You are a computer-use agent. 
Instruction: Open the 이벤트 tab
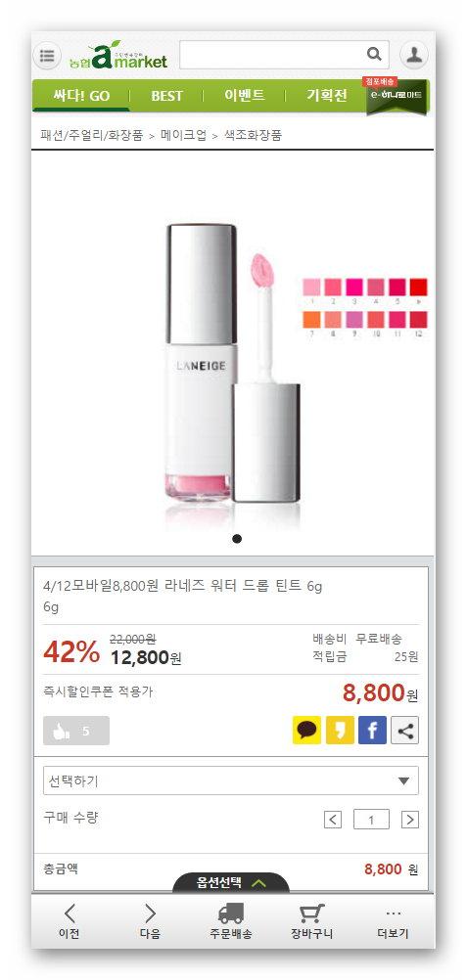(245, 96)
